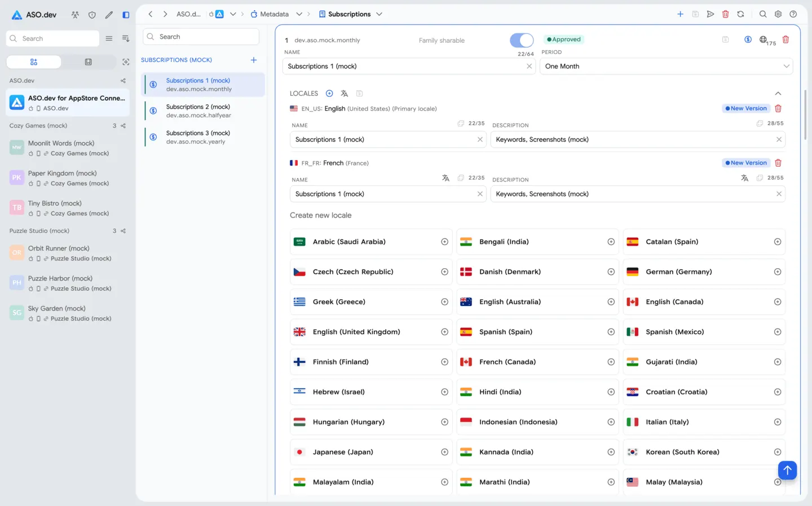Select Subscriptions 3 (mock) yearly entry
This screenshot has height=506, width=812.
click(x=204, y=137)
